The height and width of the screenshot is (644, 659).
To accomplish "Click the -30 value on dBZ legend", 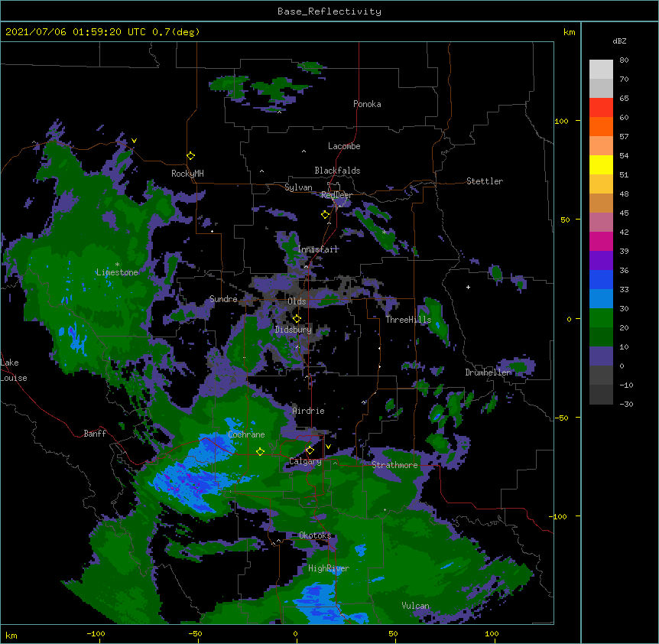I will click(626, 404).
